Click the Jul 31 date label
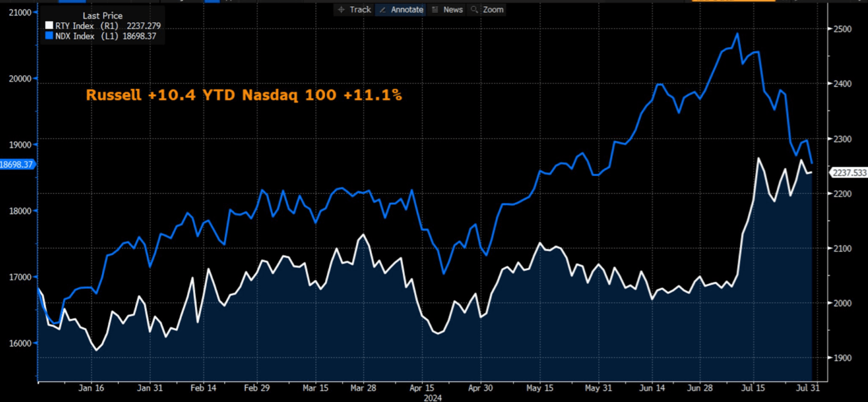Screen dimensions: 868x402 (x=808, y=388)
